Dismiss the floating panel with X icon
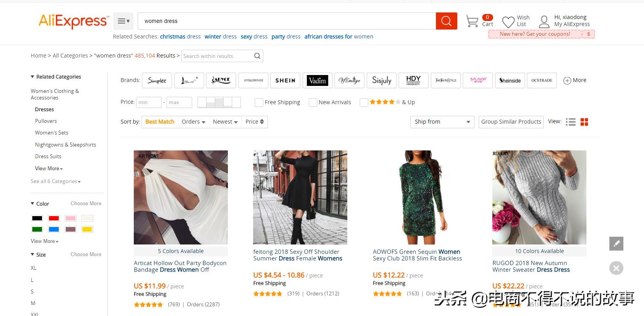The image size is (644, 316). (616, 268)
